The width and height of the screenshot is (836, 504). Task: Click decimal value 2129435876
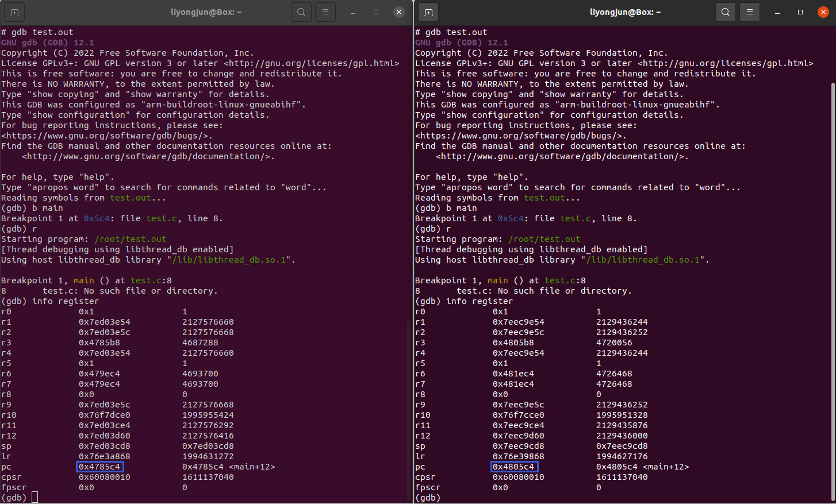point(622,425)
